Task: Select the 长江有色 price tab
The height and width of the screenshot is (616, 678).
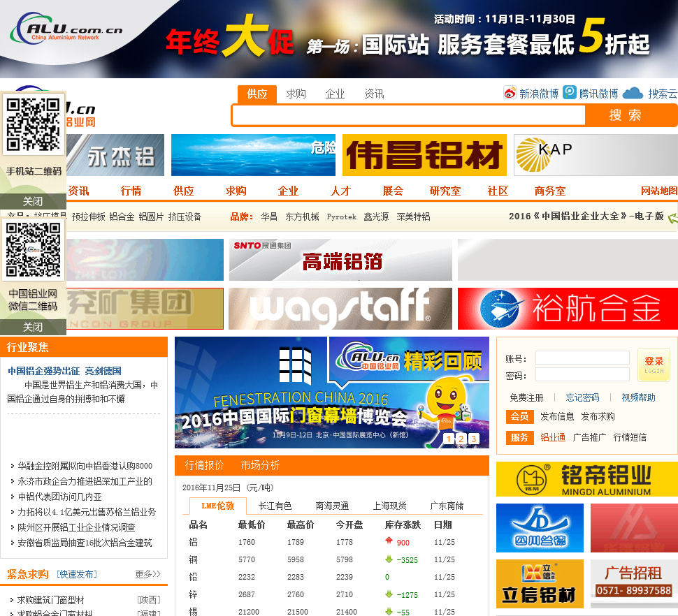Action: [275, 506]
